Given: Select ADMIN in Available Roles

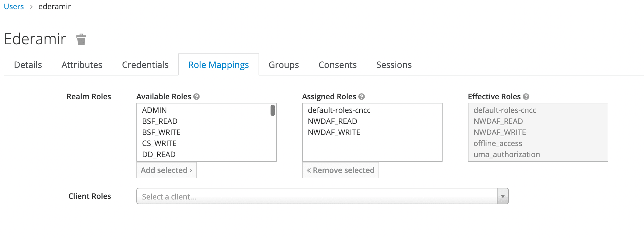Looking at the screenshot, I should [154, 110].
